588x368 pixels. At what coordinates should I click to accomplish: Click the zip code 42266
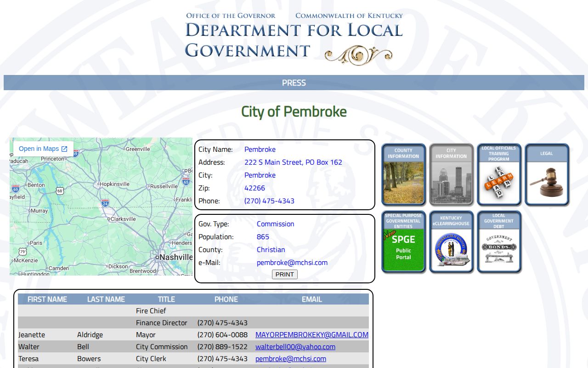(x=254, y=188)
